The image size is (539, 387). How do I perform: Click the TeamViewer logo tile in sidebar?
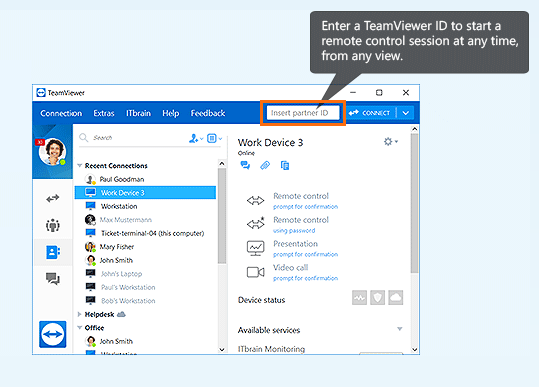(53, 334)
